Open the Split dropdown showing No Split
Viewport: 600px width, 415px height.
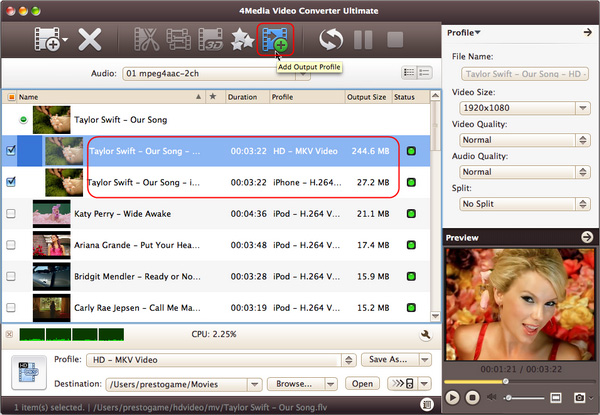click(524, 204)
